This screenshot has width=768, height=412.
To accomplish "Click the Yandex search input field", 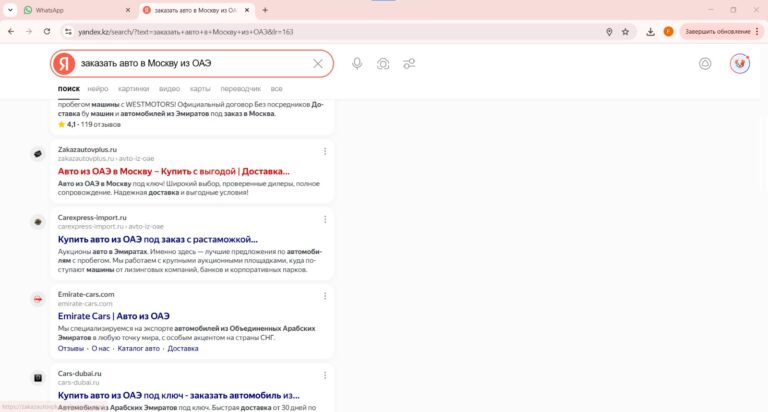I will click(190, 64).
